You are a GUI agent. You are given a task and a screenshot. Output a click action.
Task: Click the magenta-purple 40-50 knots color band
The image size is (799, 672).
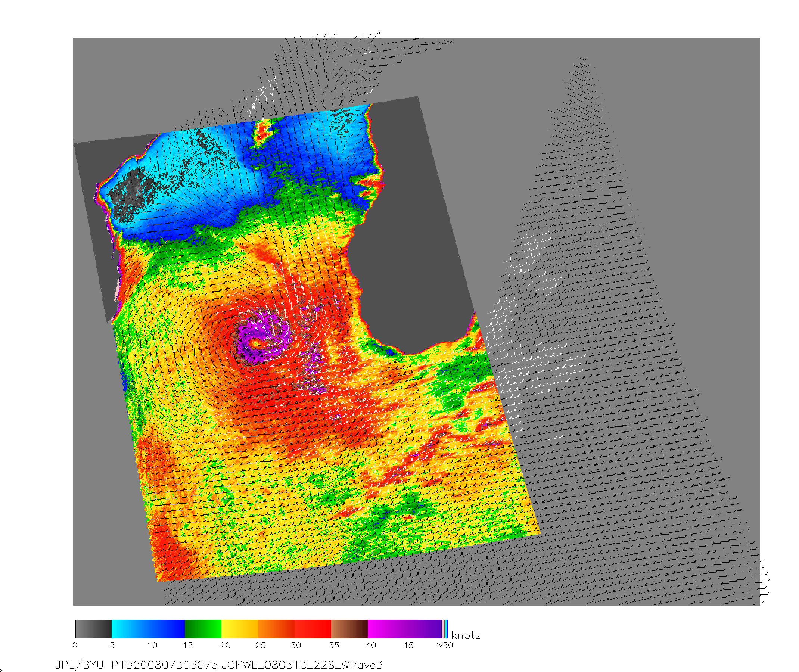coord(405,629)
